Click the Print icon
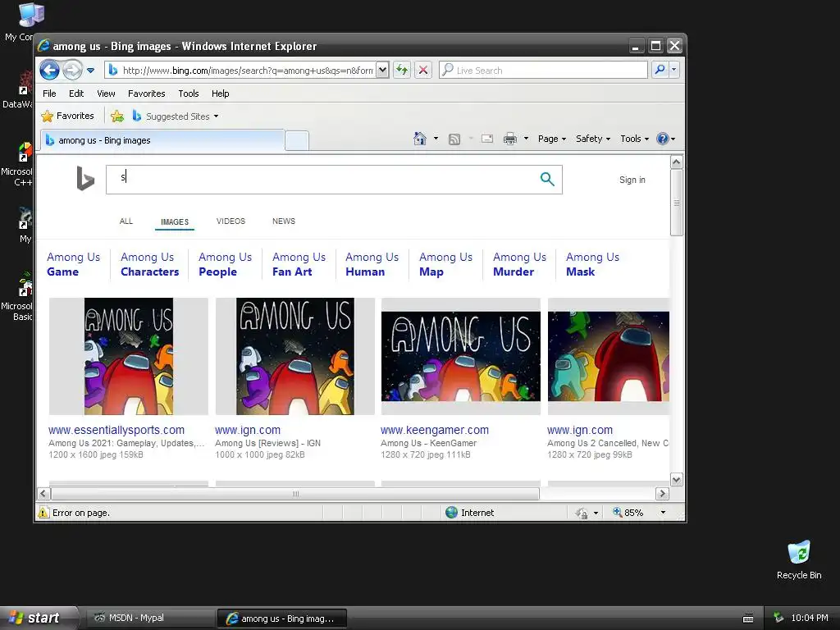The height and width of the screenshot is (630, 840). (510, 139)
